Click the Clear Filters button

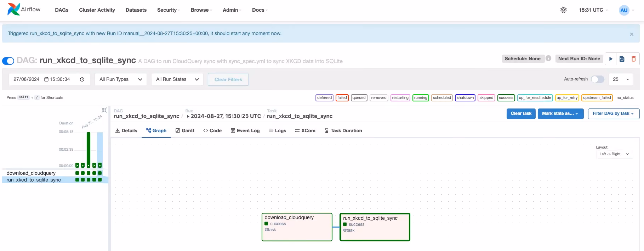pyautogui.click(x=228, y=79)
